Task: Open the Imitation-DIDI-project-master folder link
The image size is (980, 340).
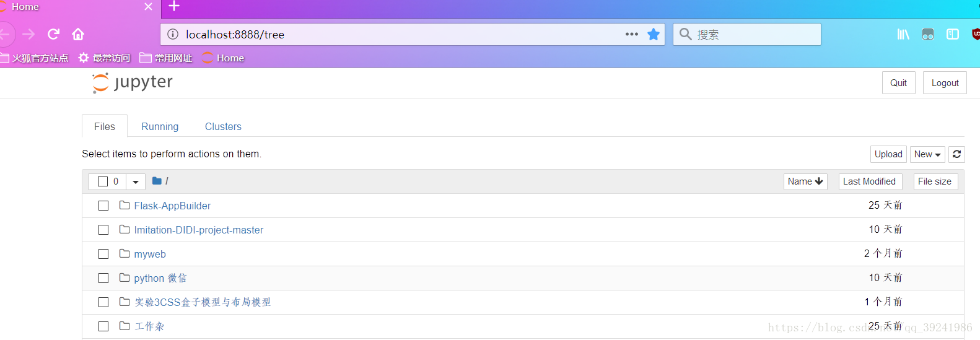Action: tap(198, 230)
